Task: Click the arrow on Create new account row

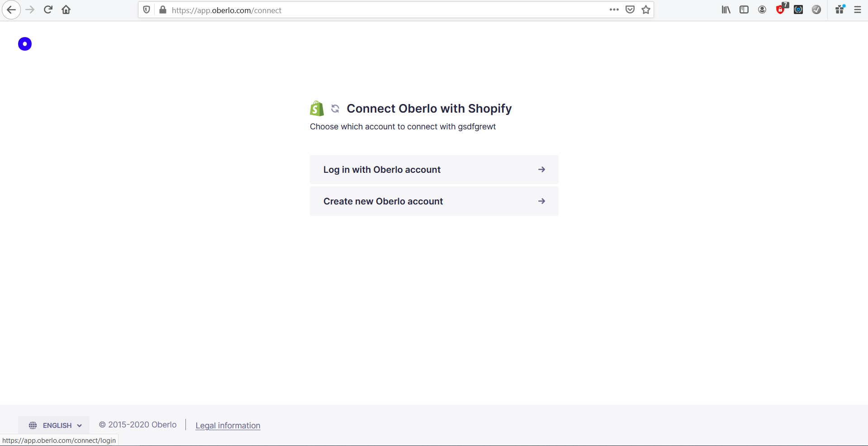Action: click(x=541, y=201)
